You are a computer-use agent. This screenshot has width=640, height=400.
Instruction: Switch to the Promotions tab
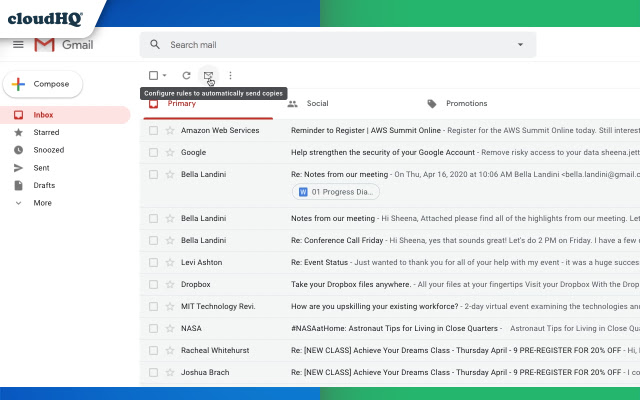(x=466, y=103)
